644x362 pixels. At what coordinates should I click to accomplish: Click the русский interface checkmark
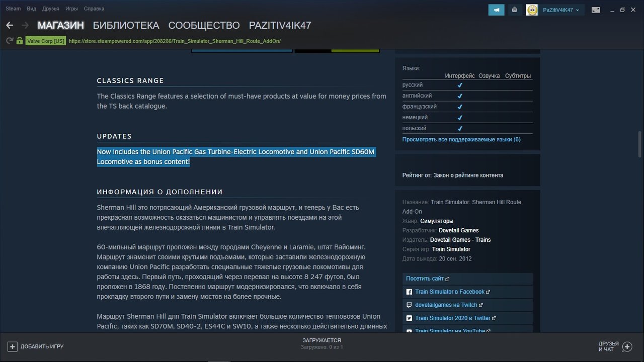(460, 85)
